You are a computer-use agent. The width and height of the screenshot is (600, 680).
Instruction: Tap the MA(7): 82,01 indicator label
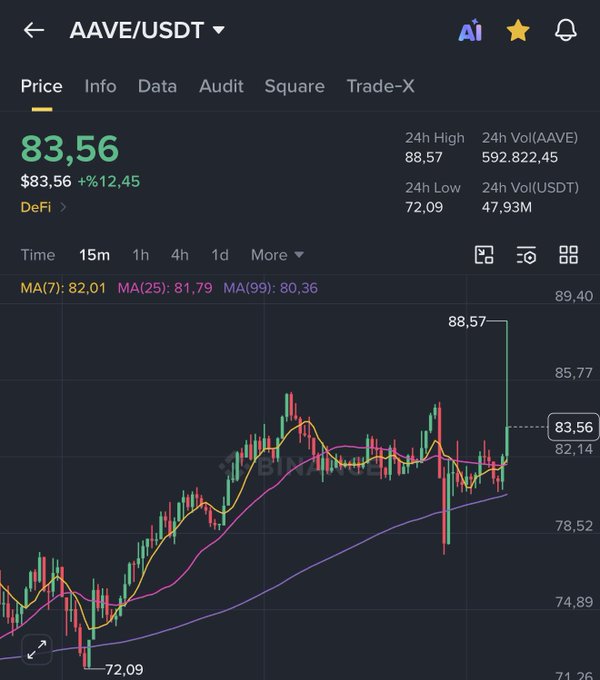click(x=63, y=288)
